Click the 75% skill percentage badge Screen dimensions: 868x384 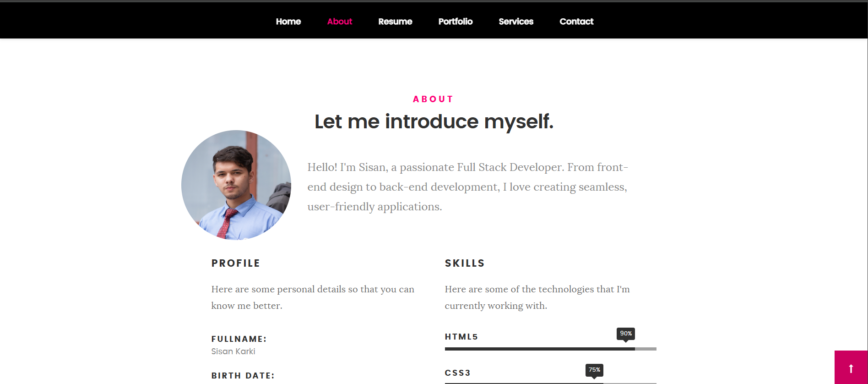point(594,370)
